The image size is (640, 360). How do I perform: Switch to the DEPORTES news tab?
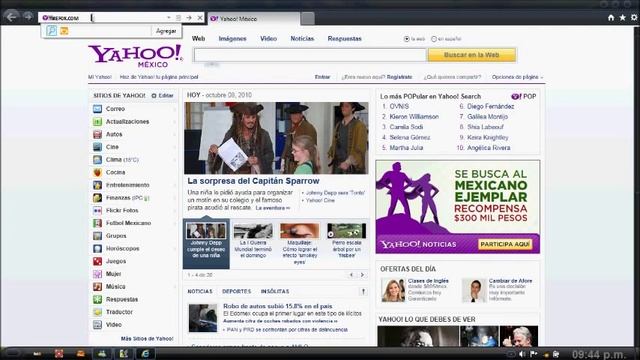coord(236,291)
